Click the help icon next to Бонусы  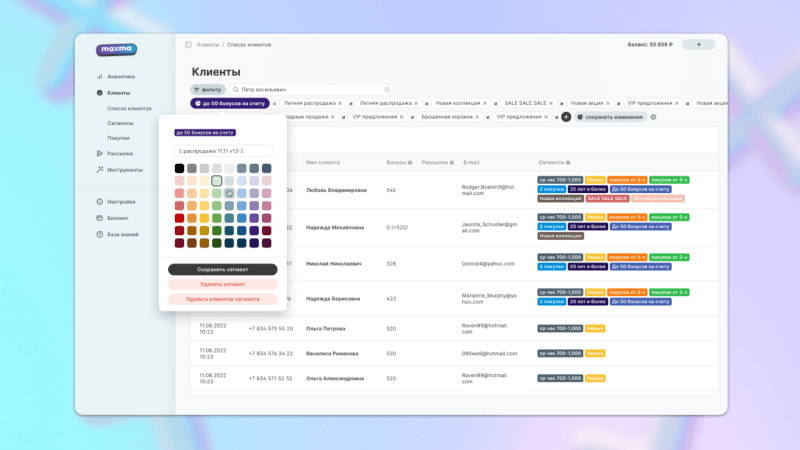click(410, 162)
